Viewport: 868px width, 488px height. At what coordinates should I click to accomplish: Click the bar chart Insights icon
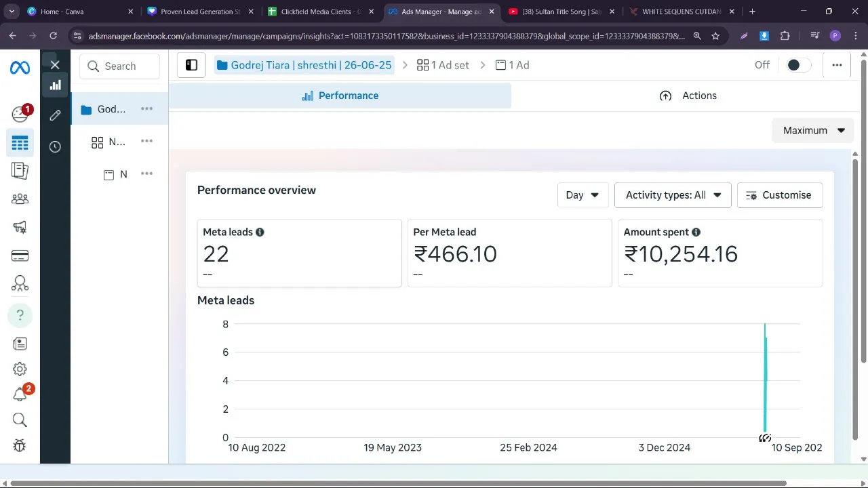(55, 85)
